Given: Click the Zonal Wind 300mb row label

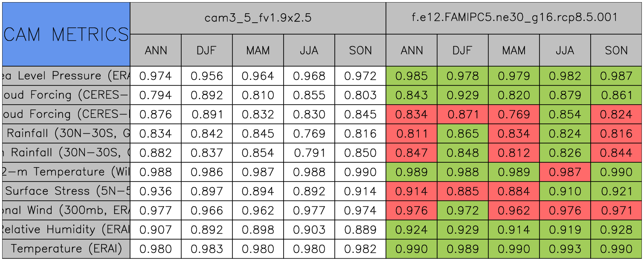Looking at the screenshot, I should point(66,210).
